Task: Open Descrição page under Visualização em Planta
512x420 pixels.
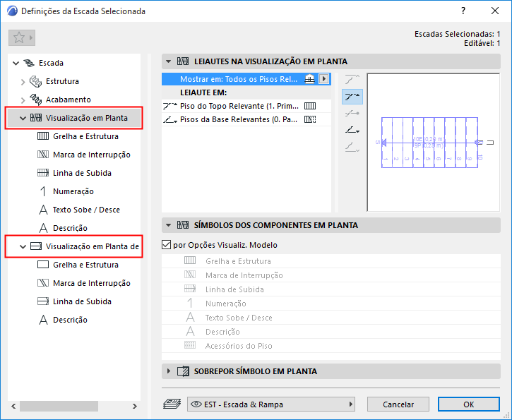Action: click(70, 228)
